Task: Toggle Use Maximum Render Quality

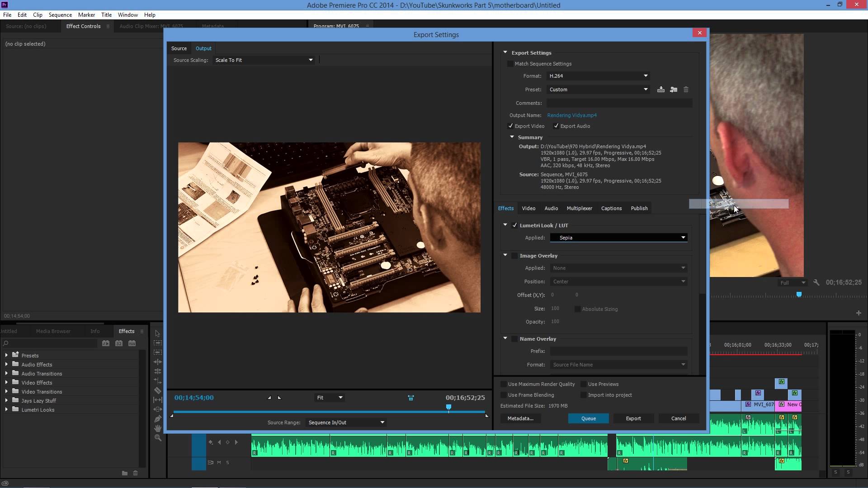Action: pos(504,384)
